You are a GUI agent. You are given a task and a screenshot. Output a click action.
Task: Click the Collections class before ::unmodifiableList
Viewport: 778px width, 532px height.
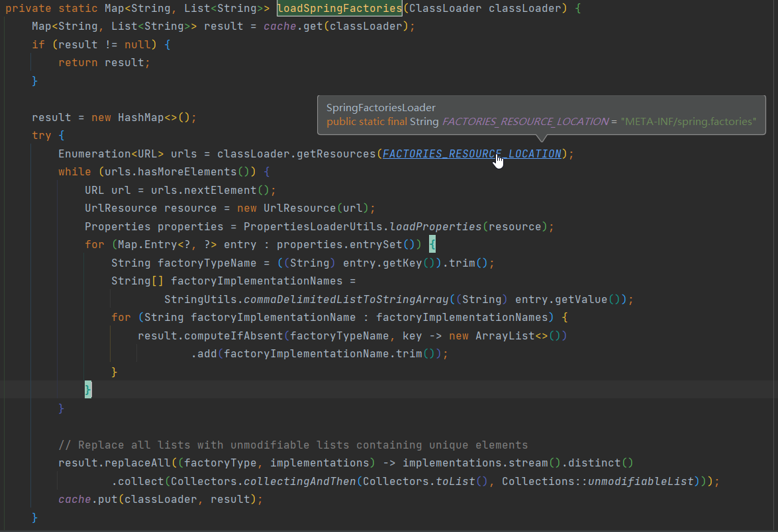(x=538, y=482)
